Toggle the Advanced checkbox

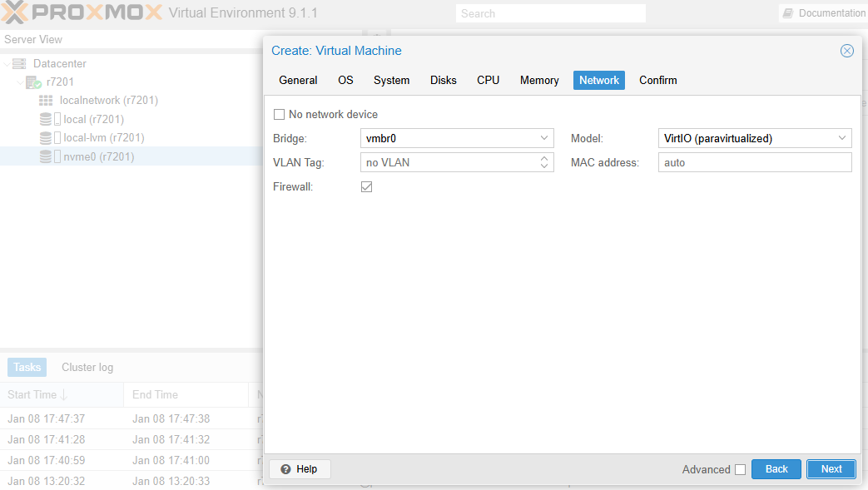[x=740, y=469]
